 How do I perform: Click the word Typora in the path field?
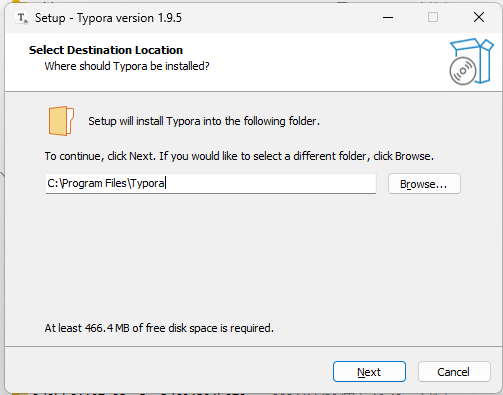(147, 183)
